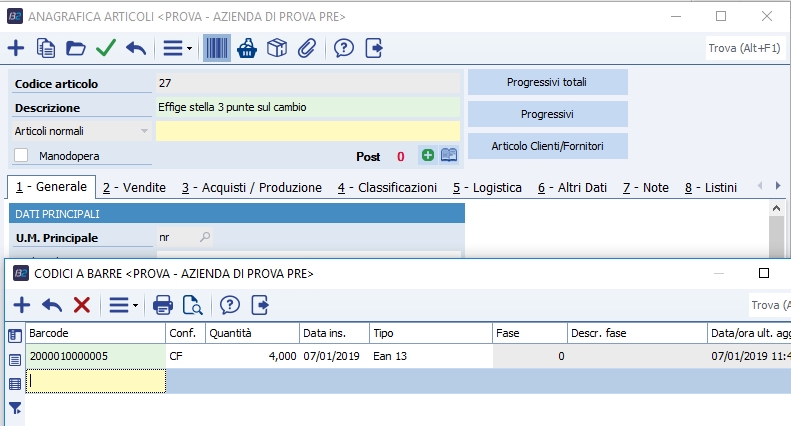
Task: Click the Help question mark in Codici a Barre
Action: [x=230, y=305]
